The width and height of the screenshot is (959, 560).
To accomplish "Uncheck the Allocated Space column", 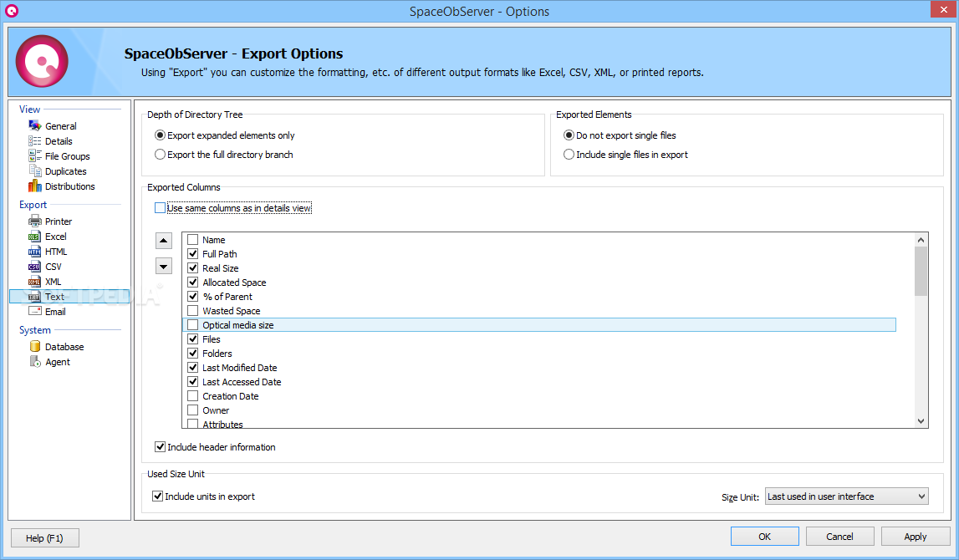I will [x=192, y=282].
